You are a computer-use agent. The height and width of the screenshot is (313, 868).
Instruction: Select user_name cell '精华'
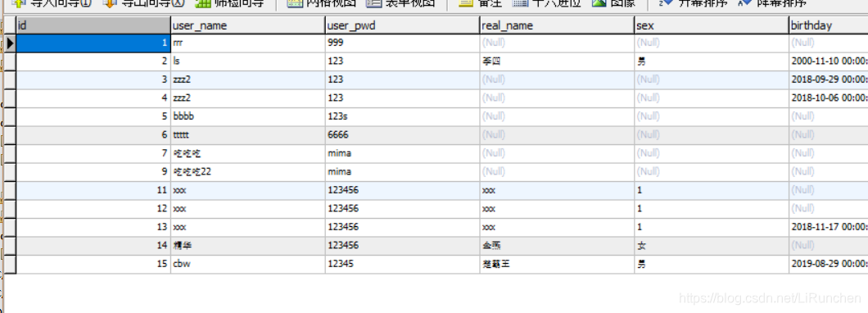[247, 246]
